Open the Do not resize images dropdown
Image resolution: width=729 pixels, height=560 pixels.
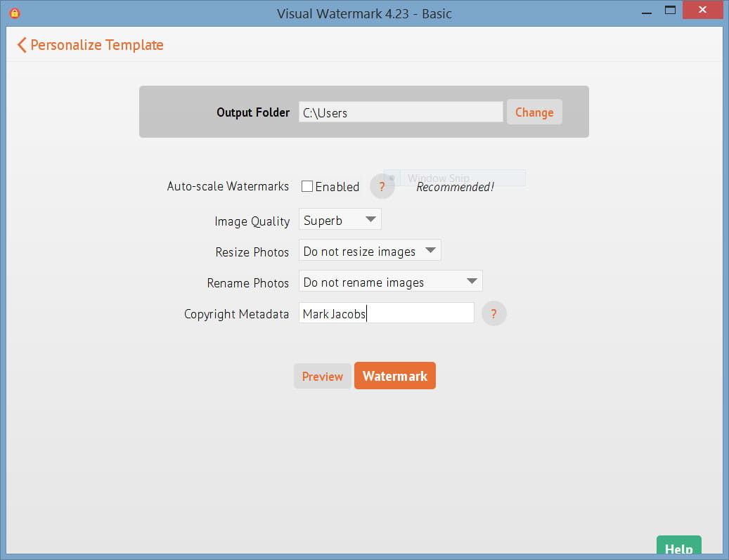pyautogui.click(x=370, y=250)
